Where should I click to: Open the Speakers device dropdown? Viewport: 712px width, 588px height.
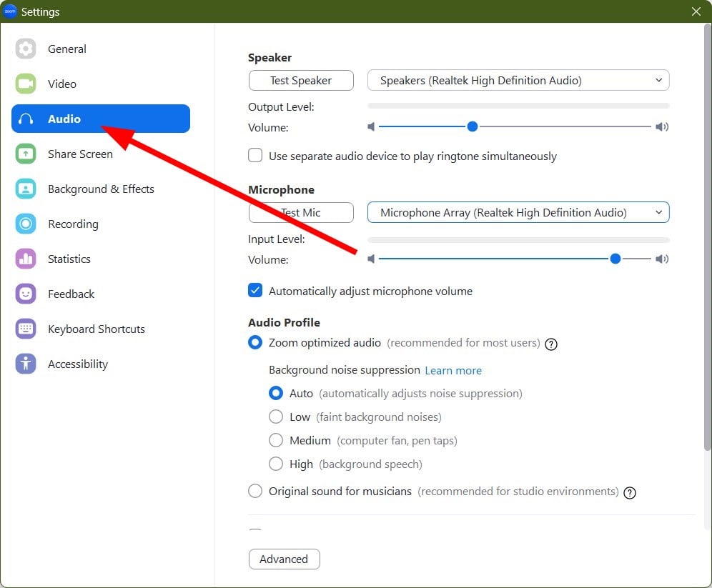pos(518,80)
